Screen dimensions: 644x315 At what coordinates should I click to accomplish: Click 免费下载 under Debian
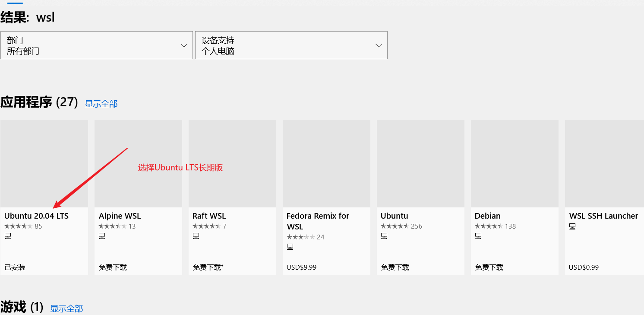(489, 267)
